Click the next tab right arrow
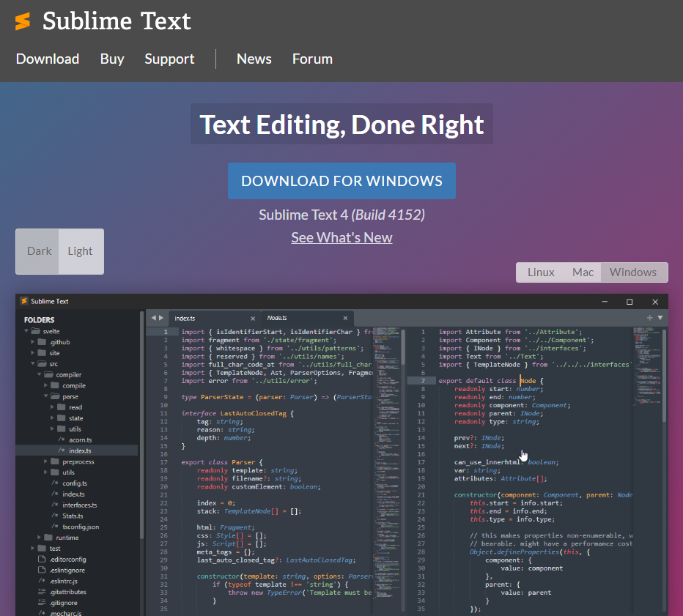The width and height of the screenshot is (683, 616). pyautogui.click(x=161, y=318)
